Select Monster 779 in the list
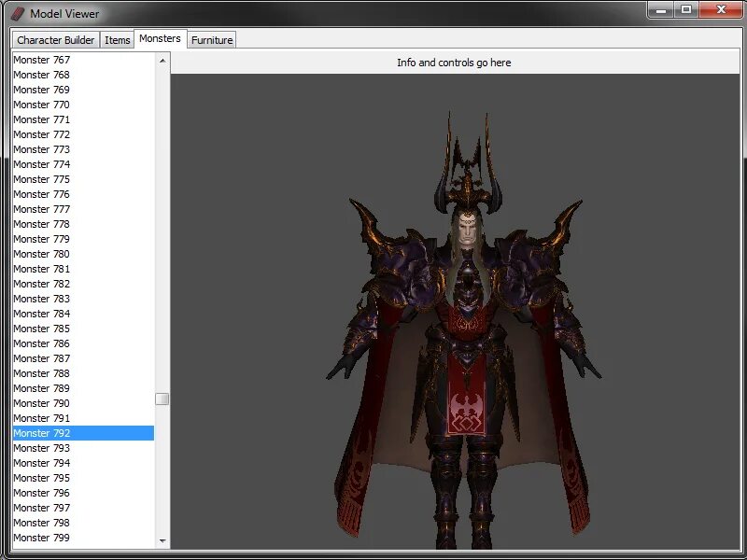Viewport: 747px width, 560px height. [83, 239]
